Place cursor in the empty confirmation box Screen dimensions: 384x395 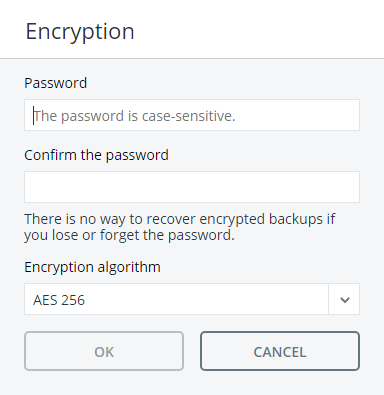pos(192,187)
